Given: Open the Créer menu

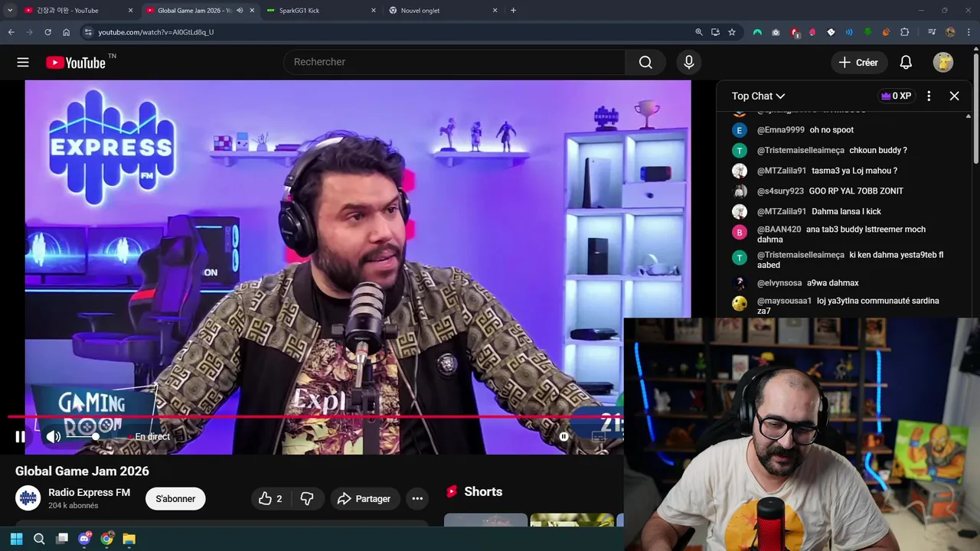Looking at the screenshot, I should [x=858, y=63].
